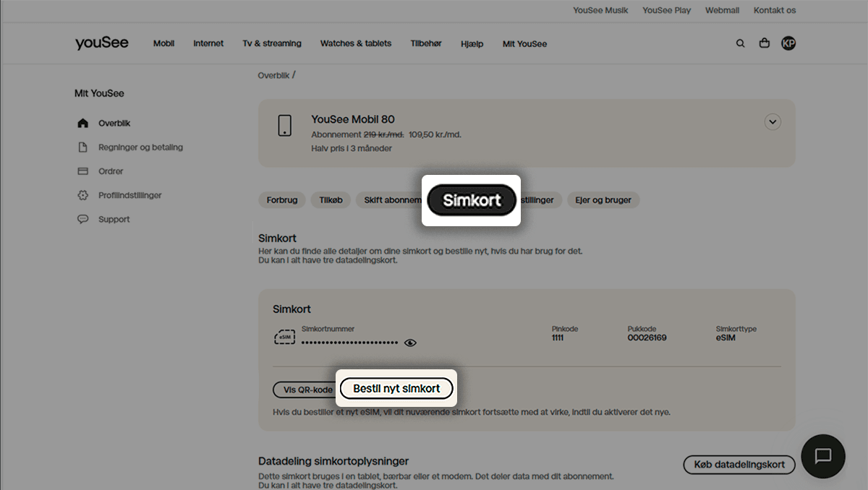The height and width of the screenshot is (490, 868).
Task: Click Bestil nyt simkort
Action: click(x=396, y=388)
